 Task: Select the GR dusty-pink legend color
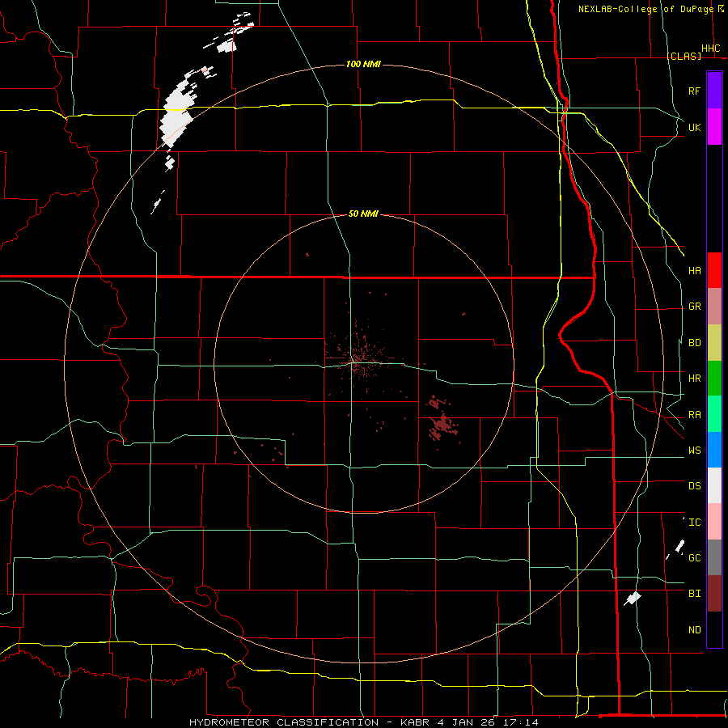coord(714,307)
